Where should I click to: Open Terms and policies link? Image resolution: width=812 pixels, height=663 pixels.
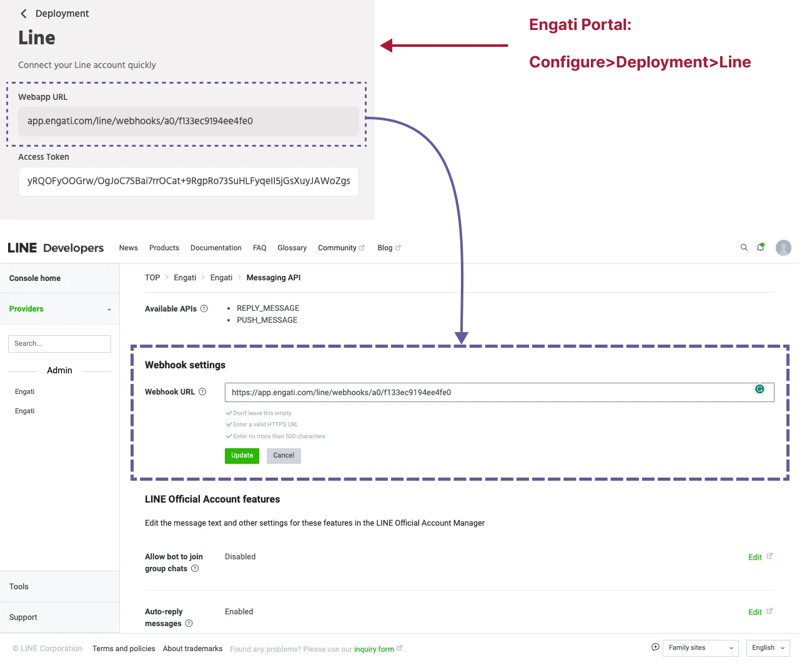[x=124, y=649]
